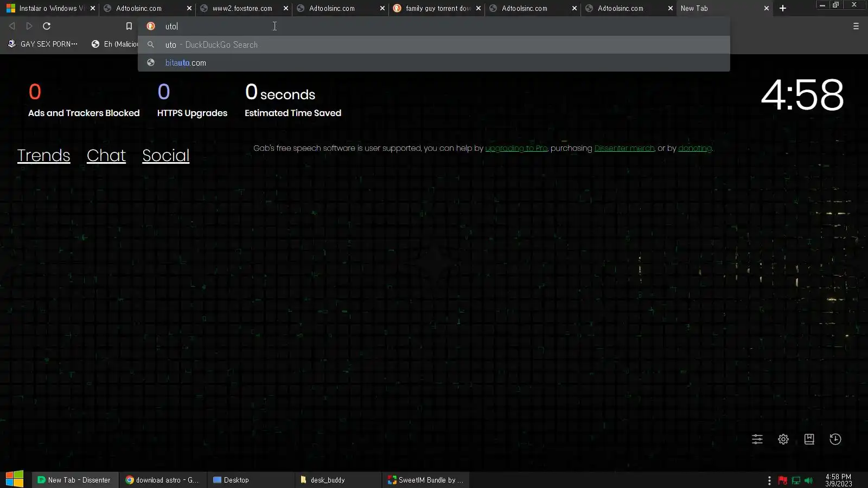Open taskbar date and time

839,480
